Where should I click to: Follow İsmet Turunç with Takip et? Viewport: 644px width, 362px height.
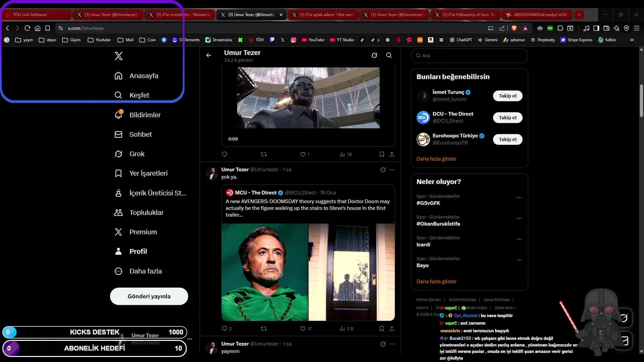(508, 96)
